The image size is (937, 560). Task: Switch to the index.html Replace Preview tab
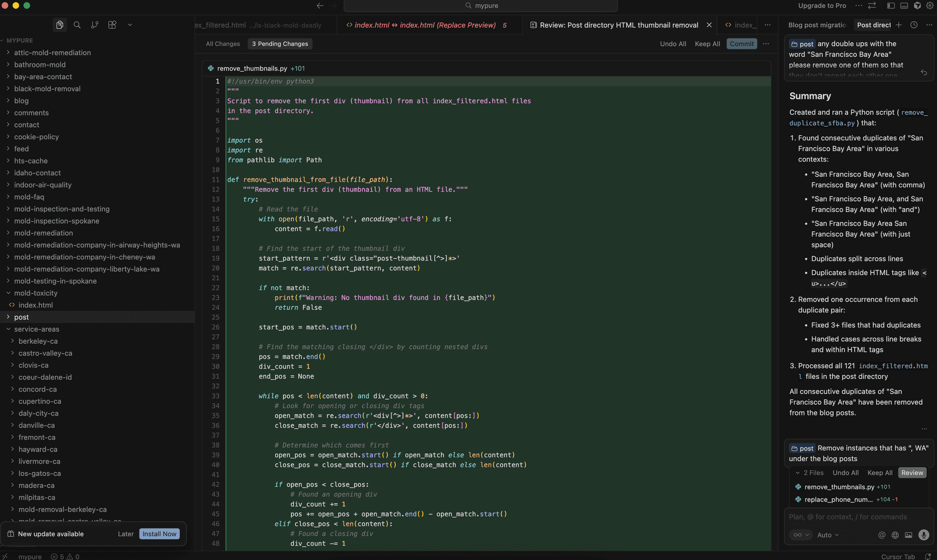click(x=425, y=25)
